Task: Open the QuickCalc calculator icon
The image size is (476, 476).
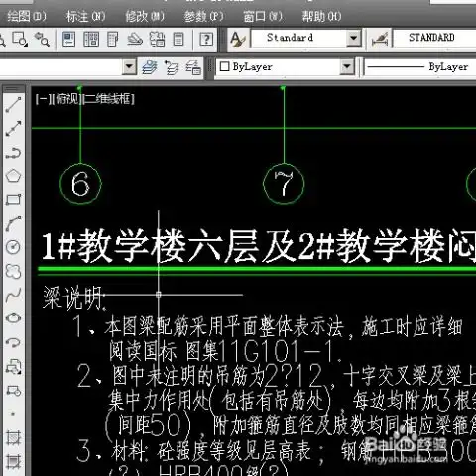Action: (178, 39)
